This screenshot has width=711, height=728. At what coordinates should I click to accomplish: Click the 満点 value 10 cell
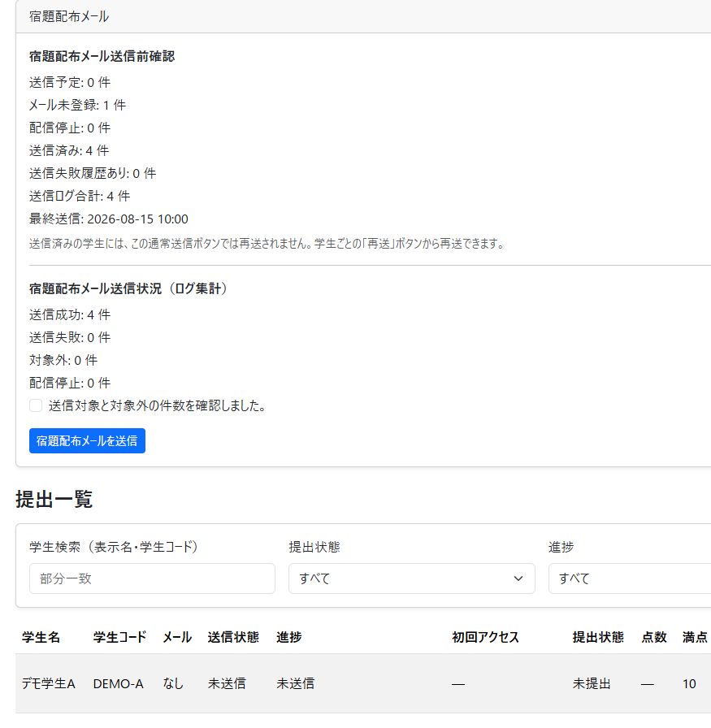coord(689,683)
